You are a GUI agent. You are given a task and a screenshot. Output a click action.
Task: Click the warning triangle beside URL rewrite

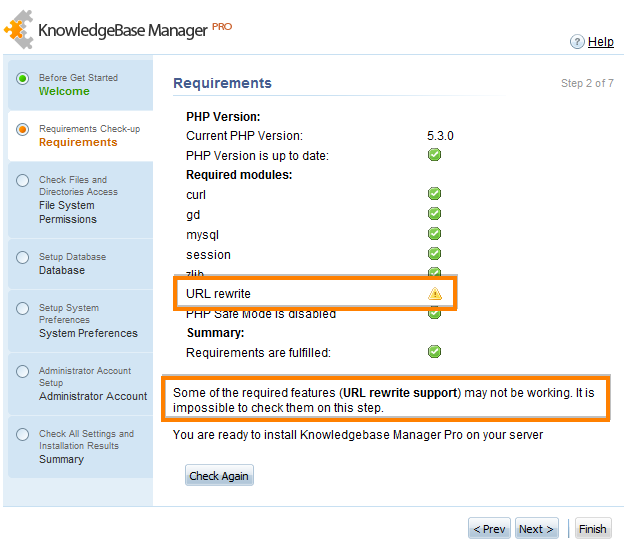coord(435,294)
